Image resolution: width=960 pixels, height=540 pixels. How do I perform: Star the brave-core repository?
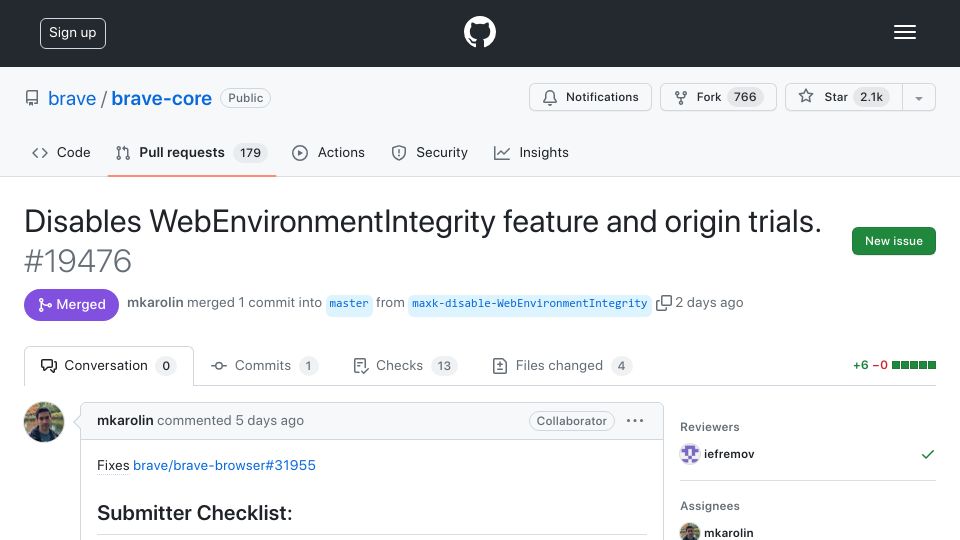(x=844, y=97)
